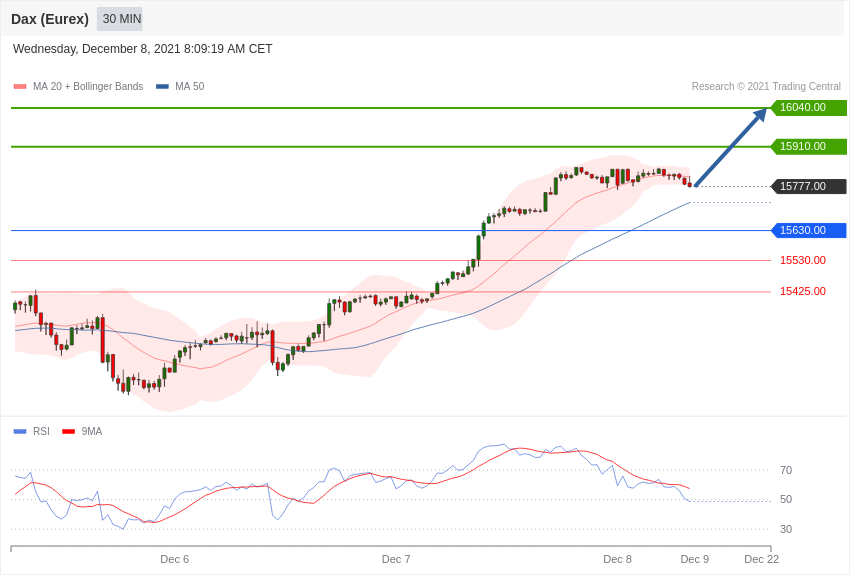
Task: Click the 15530.00 red support label
Action: pos(802,260)
